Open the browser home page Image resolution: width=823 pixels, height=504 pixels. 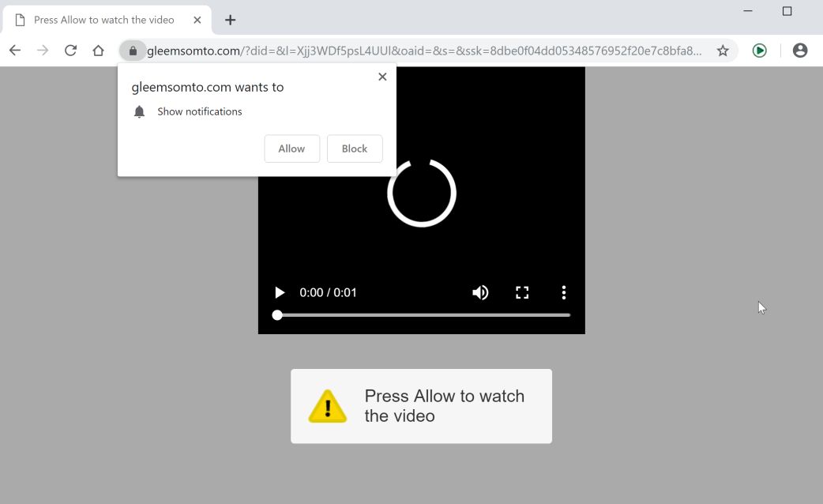(x=97, y=50)
